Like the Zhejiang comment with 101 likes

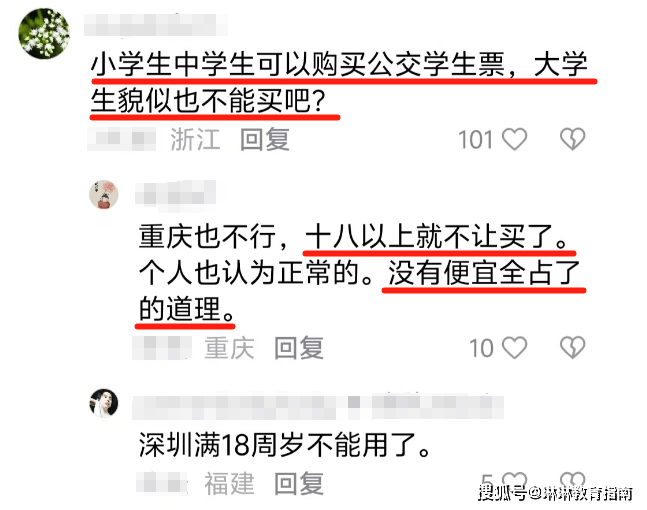click(x=514, y=139)
